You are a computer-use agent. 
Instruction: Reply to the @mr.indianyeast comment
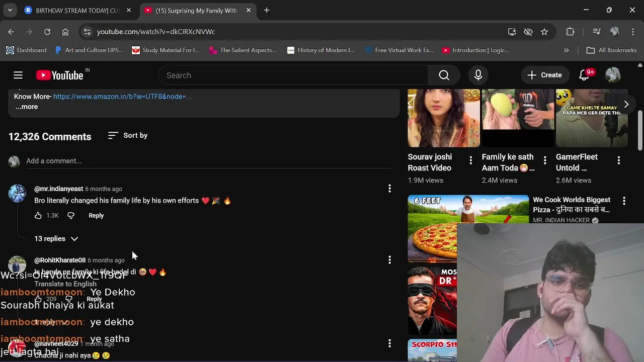tap(96, 215)
